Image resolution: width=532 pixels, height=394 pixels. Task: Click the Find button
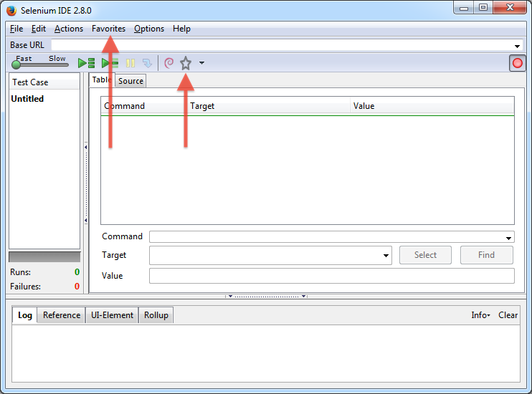pyautogui.click(x=487, y=255)
